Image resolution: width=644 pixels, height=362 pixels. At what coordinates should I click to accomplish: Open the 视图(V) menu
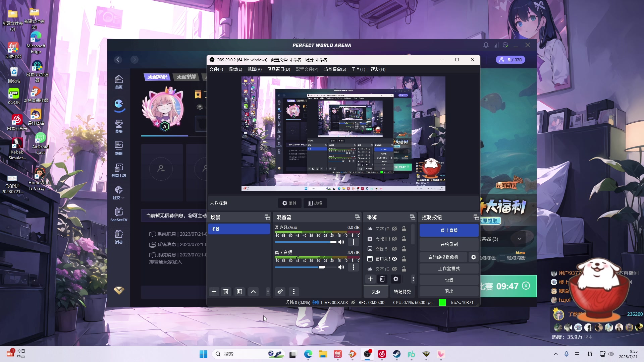pos(255,69)
